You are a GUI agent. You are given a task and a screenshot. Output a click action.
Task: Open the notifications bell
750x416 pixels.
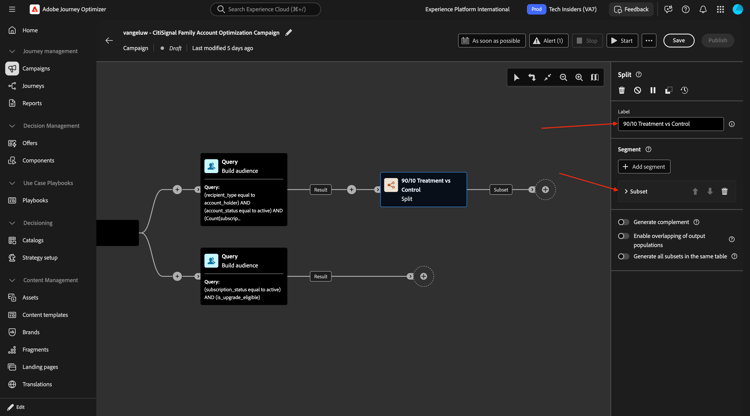703,9
